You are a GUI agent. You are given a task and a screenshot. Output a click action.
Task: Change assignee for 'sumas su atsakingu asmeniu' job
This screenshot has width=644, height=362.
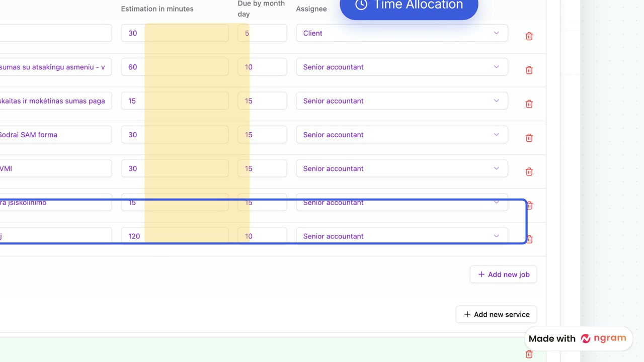click(402, 67)
